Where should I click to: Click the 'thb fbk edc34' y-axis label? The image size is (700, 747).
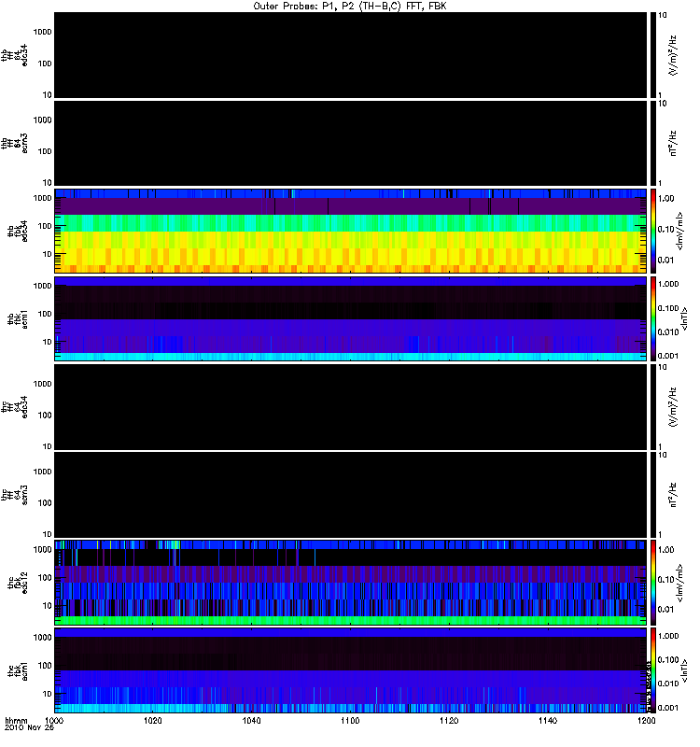(x=18, y=231)
